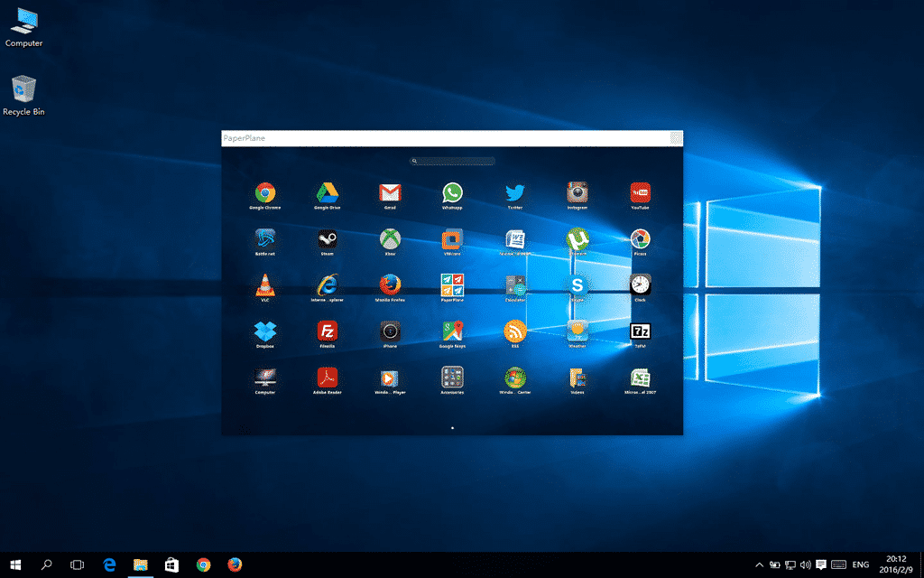Open the ENG input language menu
This screenshot has width=924, height=578.
pyautogui.click(x=861, y=564)
